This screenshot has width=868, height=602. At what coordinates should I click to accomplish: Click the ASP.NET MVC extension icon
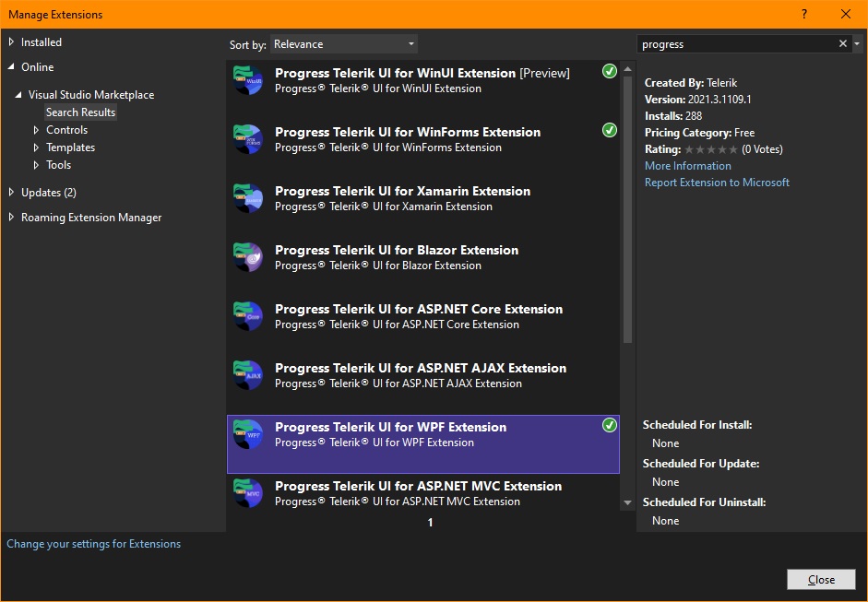click(248, 493)
